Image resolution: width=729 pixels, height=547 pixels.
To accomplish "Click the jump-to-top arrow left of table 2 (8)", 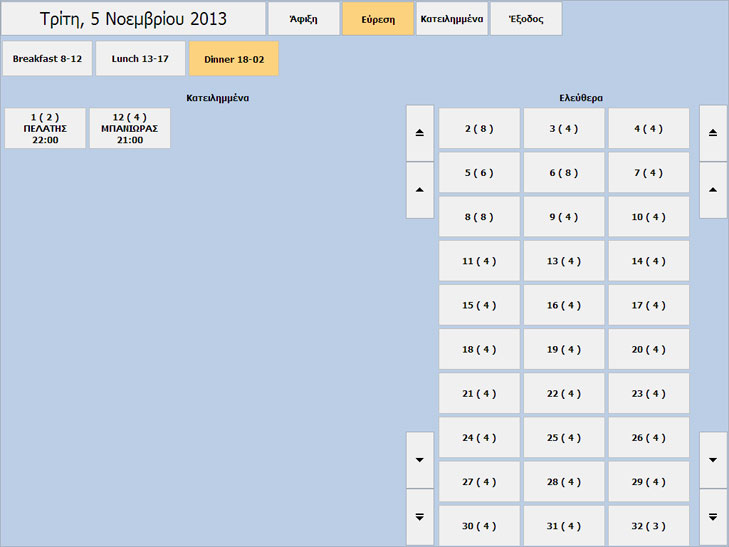I will click(420, 133).
